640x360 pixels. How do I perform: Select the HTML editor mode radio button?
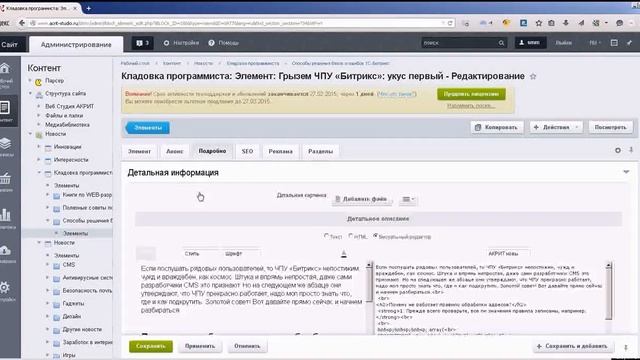pos(351,236)
